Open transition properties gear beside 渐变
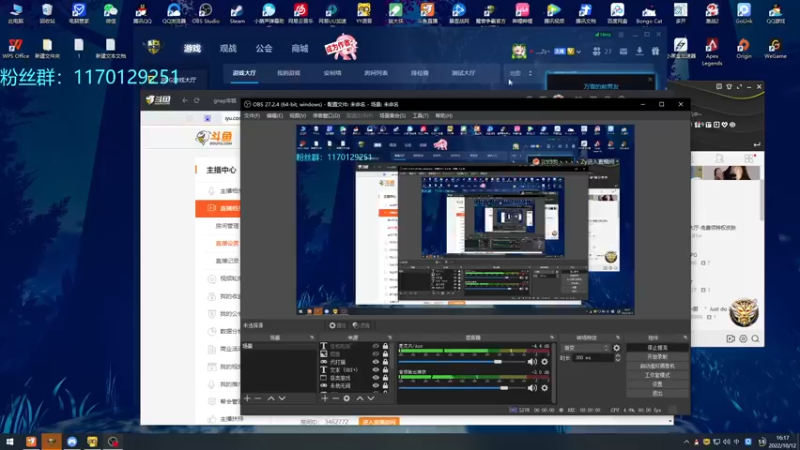Image resolution: width=800 pixels, height=450 pixels. click(616, 348)
